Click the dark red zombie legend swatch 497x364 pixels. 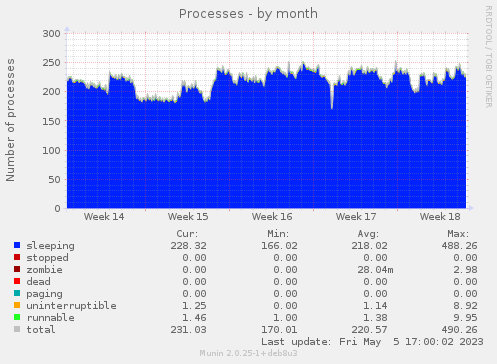[x=17, y=269]
